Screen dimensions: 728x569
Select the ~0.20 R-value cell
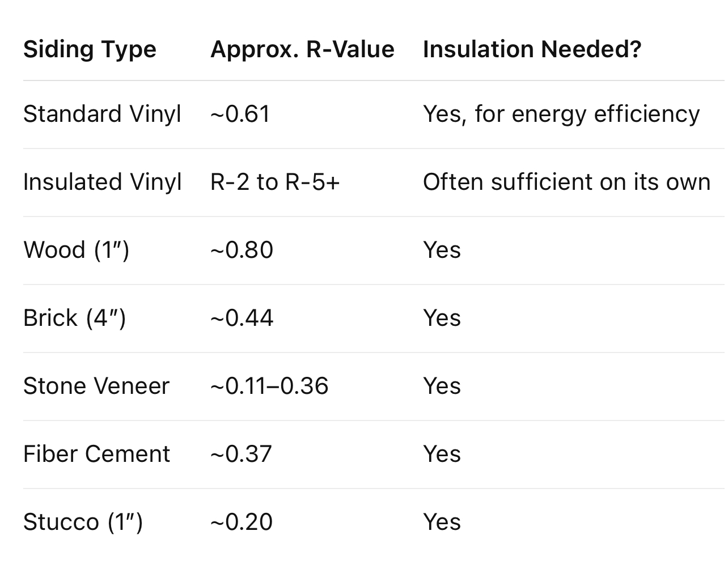[242, 522]
